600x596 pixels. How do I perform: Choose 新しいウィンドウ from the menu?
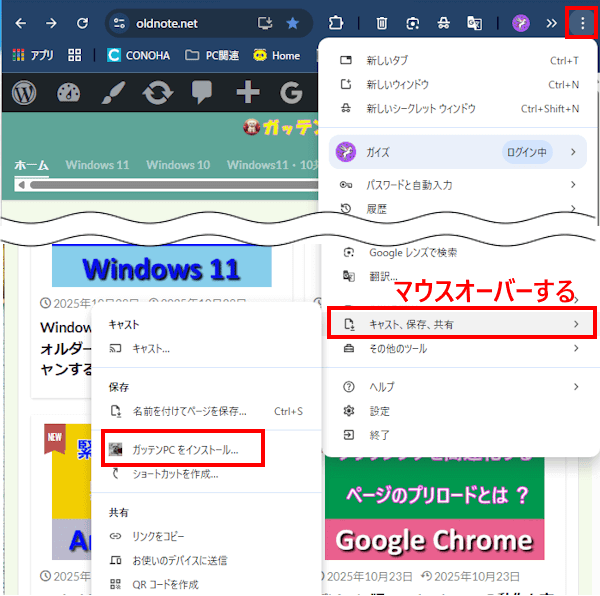[x=458, y=85]
